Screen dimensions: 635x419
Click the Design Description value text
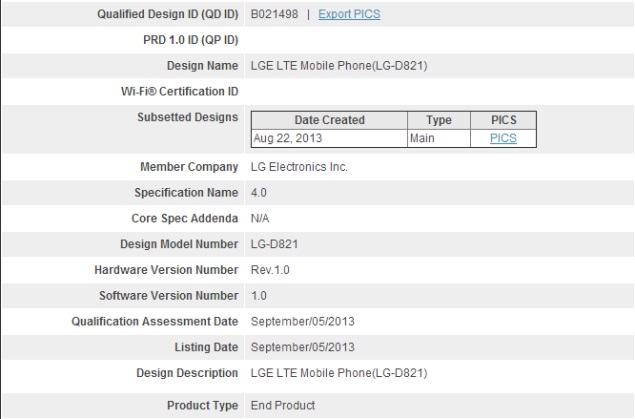point(338,373)
